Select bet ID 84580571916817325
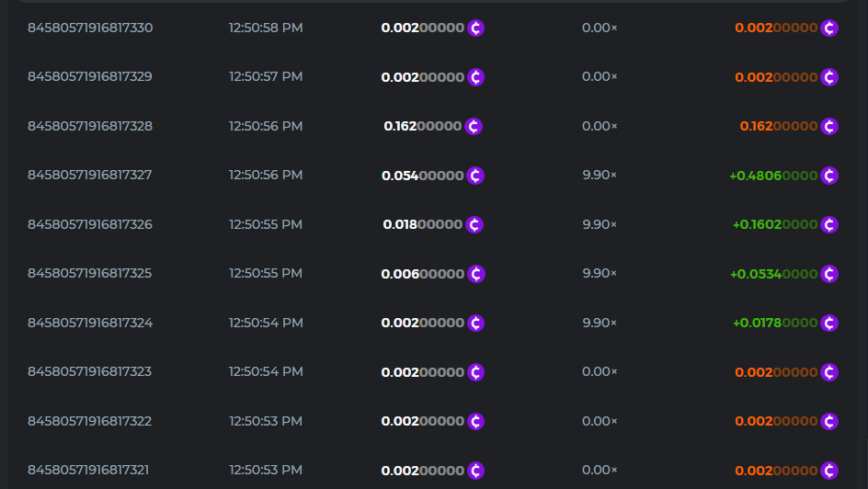Image resolution: width=868 pixels, height=489 pixels. (90, 273)
